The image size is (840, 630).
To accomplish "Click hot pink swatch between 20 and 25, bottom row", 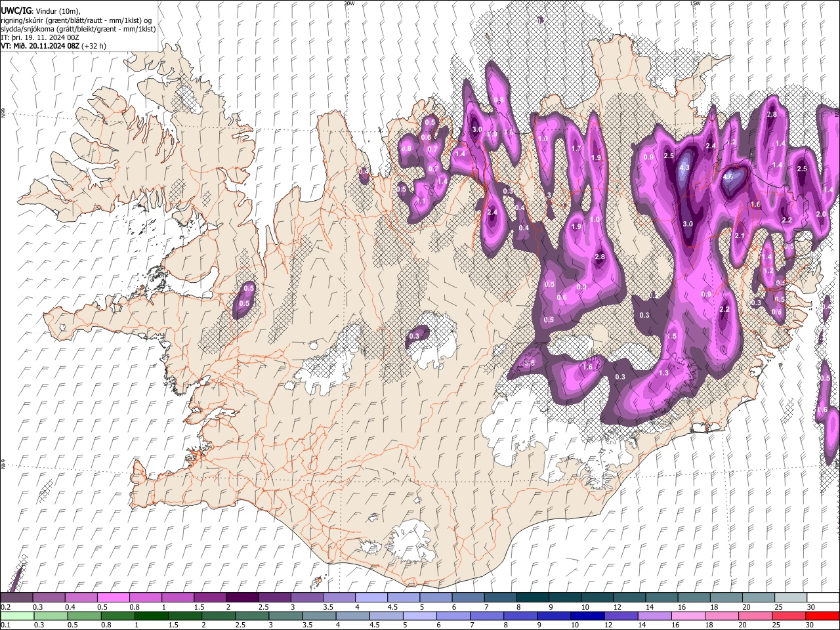I will coord(754,616).
